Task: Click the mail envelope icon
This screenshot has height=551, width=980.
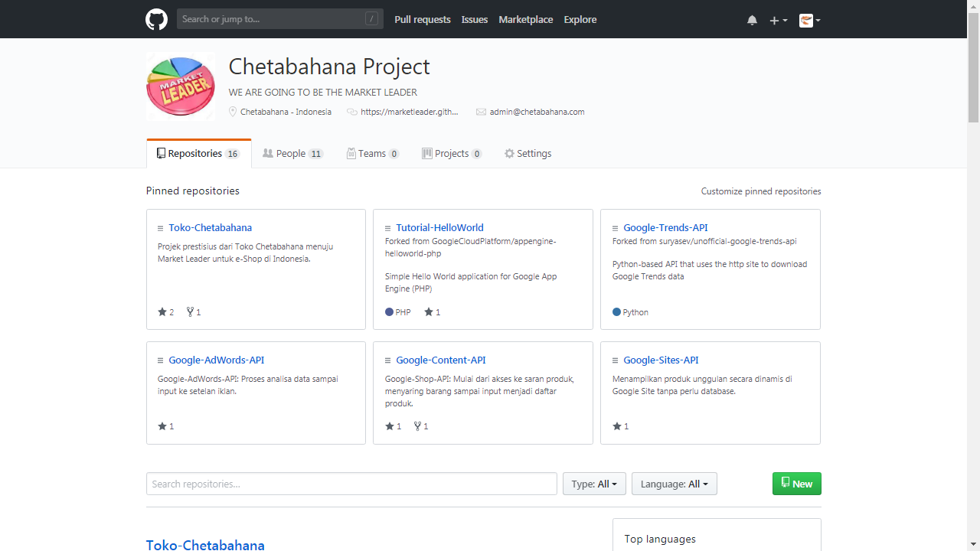Action: [x=481, y=112]
